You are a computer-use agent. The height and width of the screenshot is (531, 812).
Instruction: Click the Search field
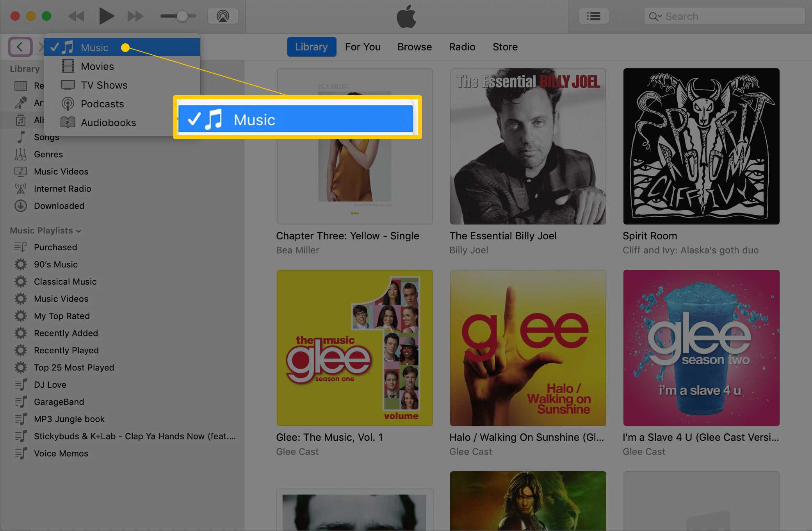coord(725,16)
